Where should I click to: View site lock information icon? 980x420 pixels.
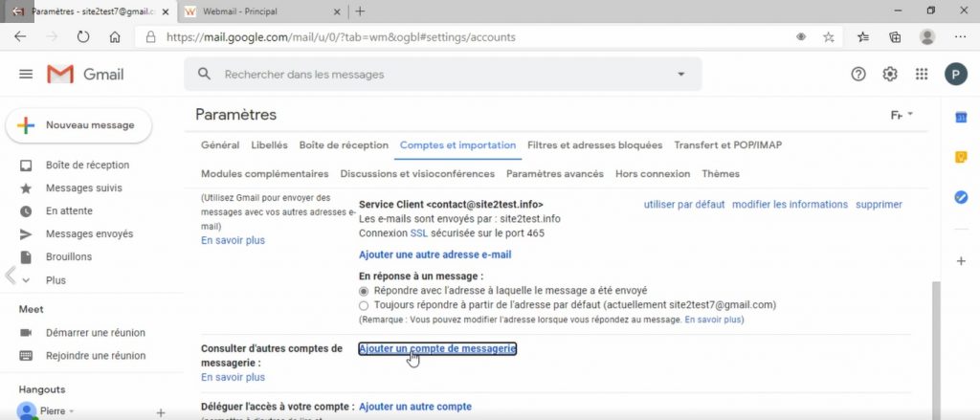[150, 37]
